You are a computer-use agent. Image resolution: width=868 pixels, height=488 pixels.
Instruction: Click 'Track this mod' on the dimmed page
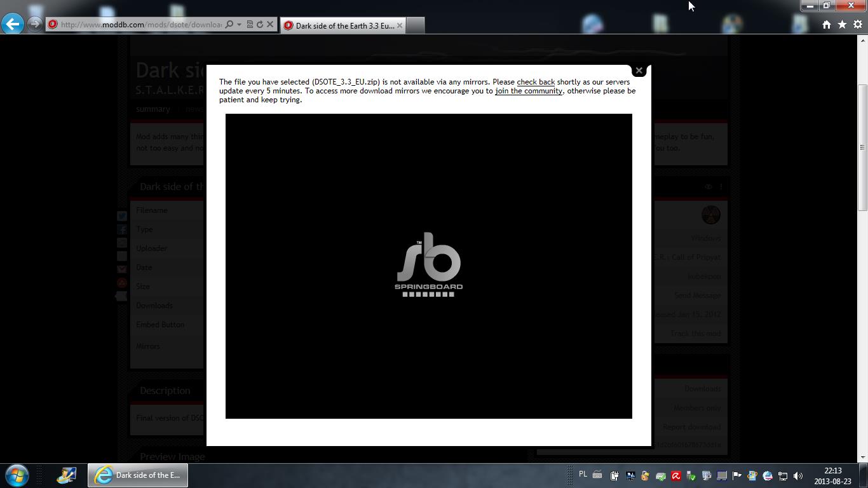pyautogui.click(x=695, y=334)
